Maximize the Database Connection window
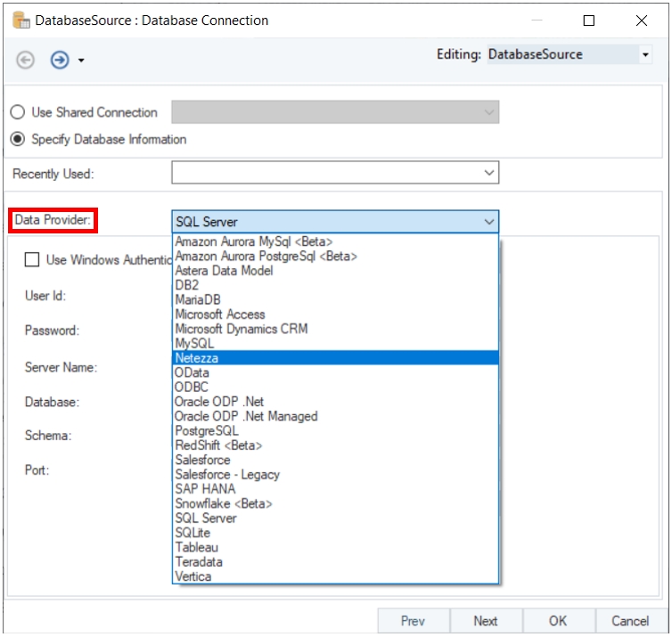The width and height of the screenshot is (672, 637). point(589,20)
